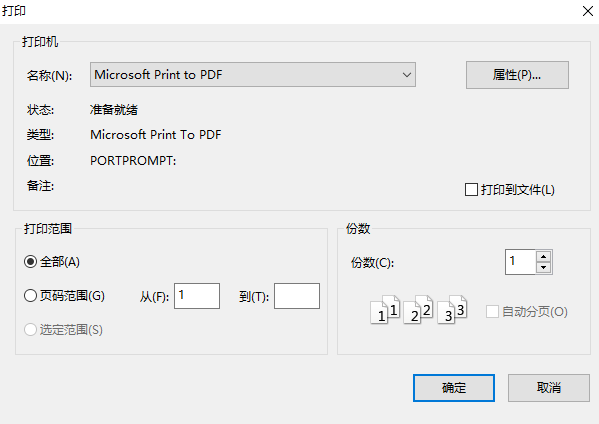Screen dimensions: 599x424
Task: Confirm printing with 确定 button
Action: coord(454,388)
